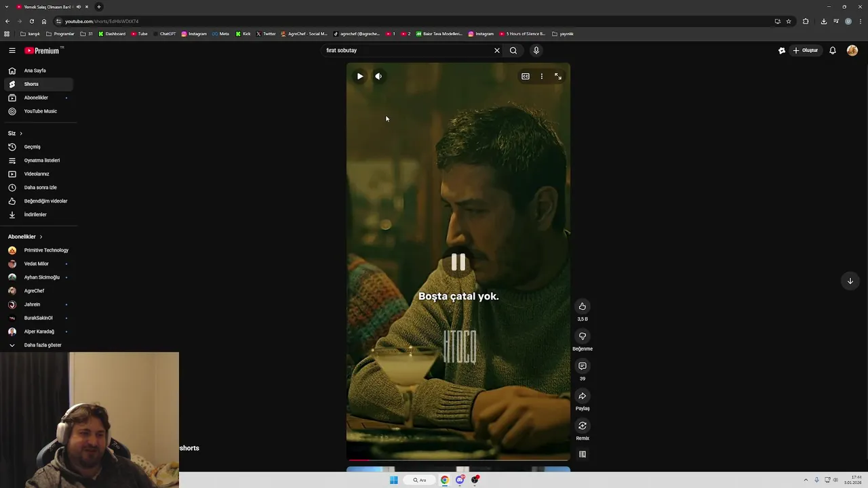The width and height of the screenshot is (868, 488).
Task: Click the browser back arrow
Action: click(x=7, y=21)
